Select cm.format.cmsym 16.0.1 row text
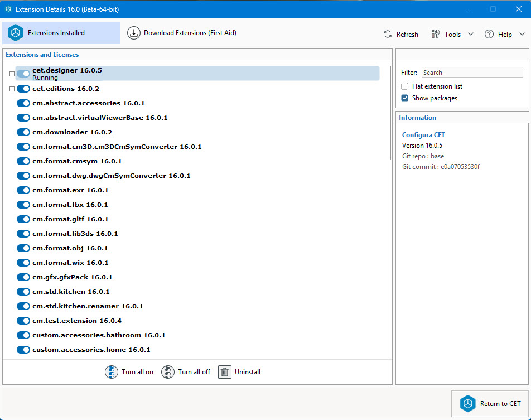Viewport: 531px width, 420px height. coord(77,161)
